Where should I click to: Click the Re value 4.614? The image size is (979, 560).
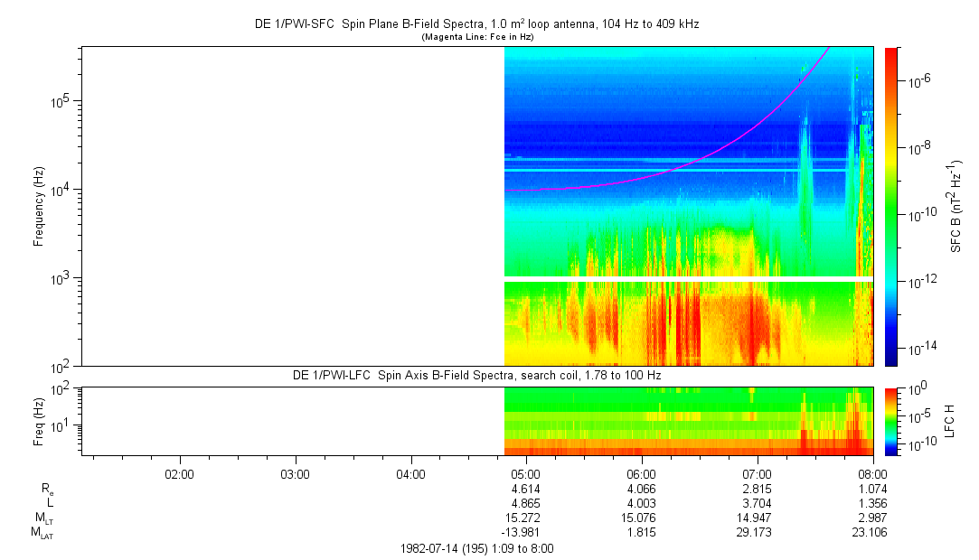coord(525,488)
